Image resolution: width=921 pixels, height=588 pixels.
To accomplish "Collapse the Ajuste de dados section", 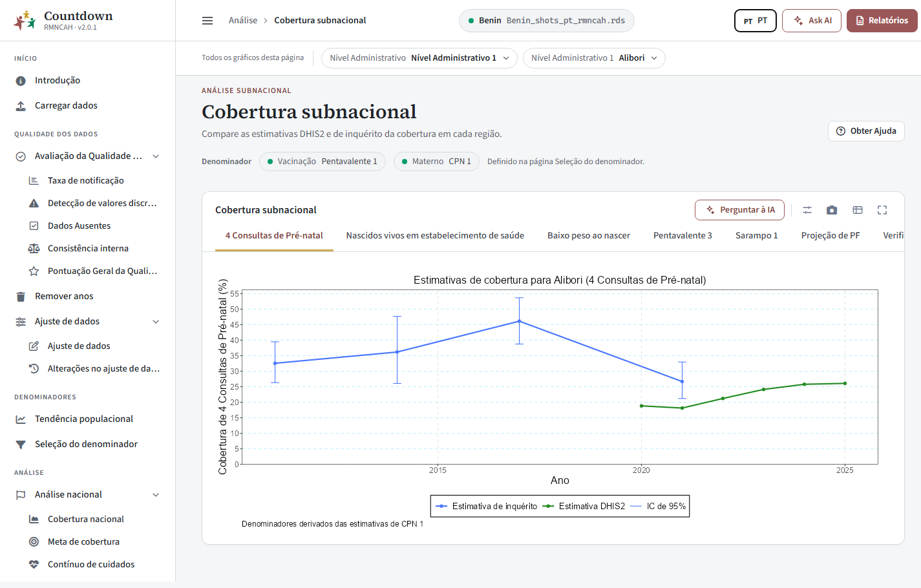I will tap(156, 322).
